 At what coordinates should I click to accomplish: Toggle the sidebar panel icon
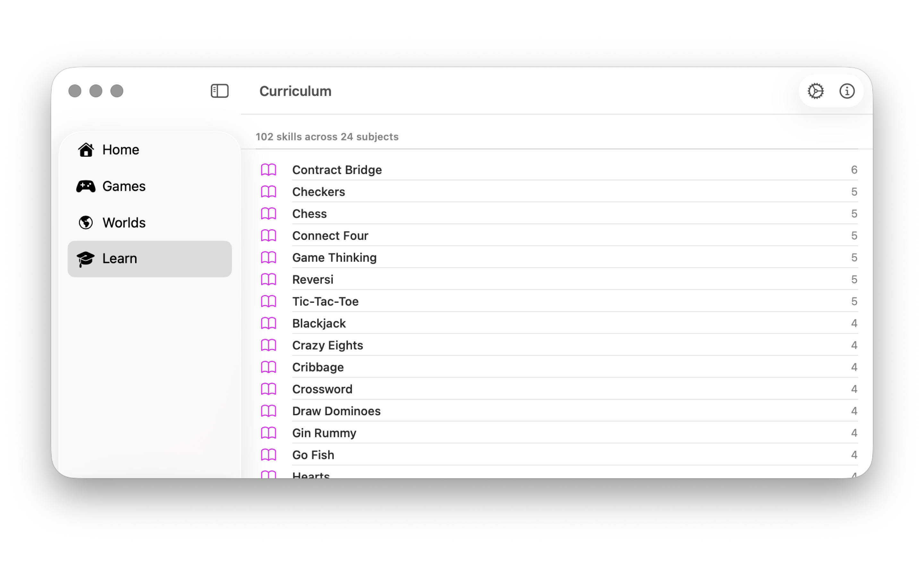click(219, 91)
